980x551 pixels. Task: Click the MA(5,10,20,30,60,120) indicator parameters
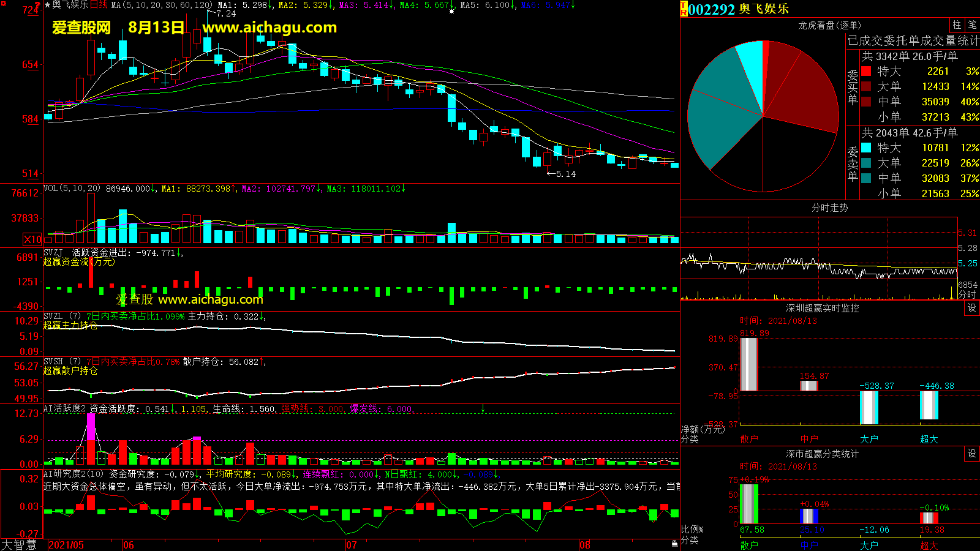(162, 5)
